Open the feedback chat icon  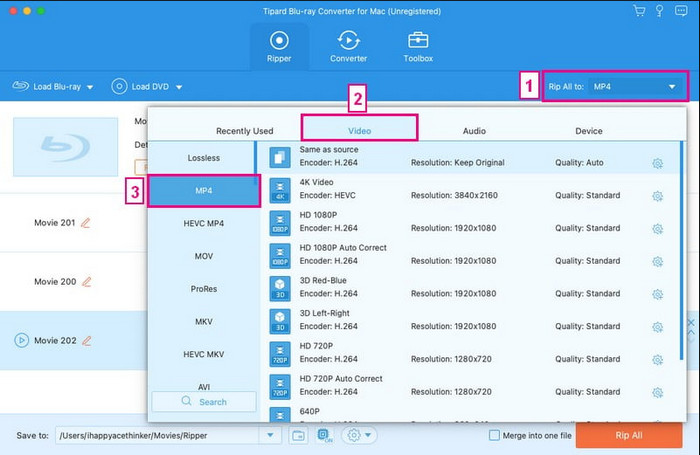[681, 11]
